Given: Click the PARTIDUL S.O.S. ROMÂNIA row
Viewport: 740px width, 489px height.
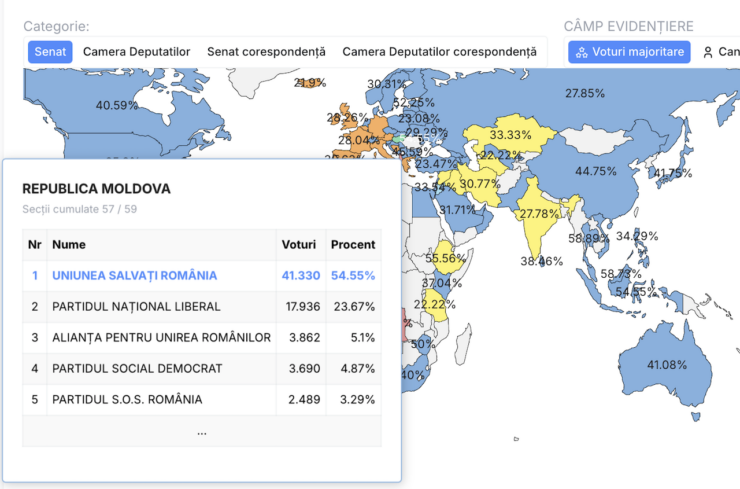Looking at the screenshot, I should 202,399.
